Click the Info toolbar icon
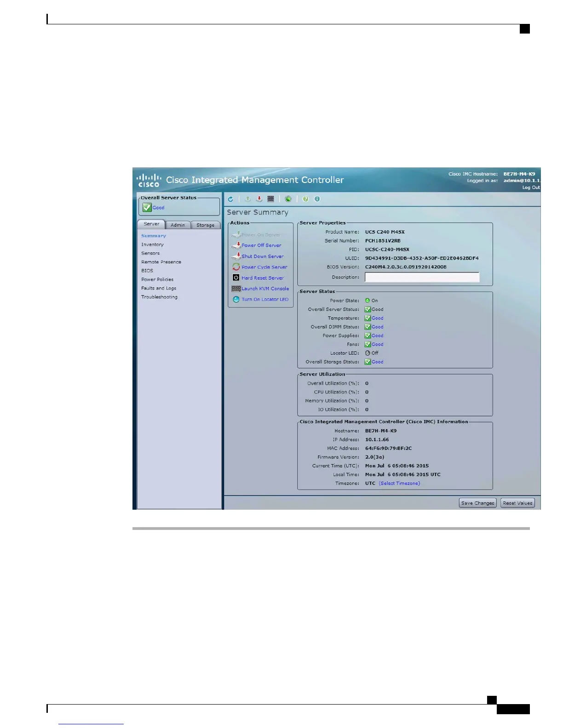This screenshot has height=728, width=563. tap(317, 199)
